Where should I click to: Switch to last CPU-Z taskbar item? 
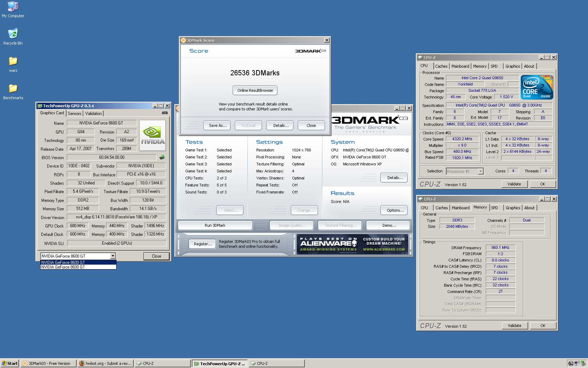[x=276, y=363]
